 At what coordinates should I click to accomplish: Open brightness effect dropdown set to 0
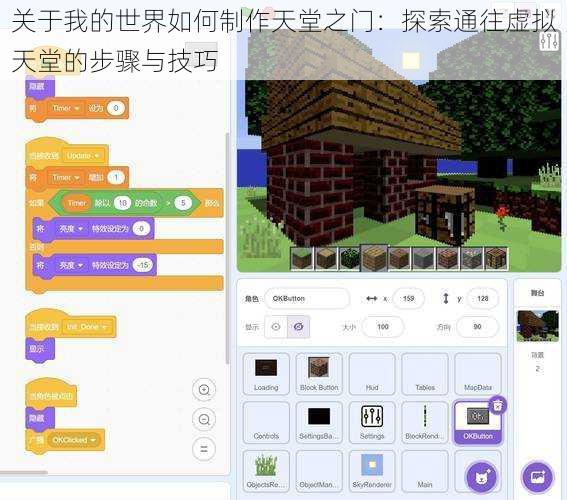71,228
